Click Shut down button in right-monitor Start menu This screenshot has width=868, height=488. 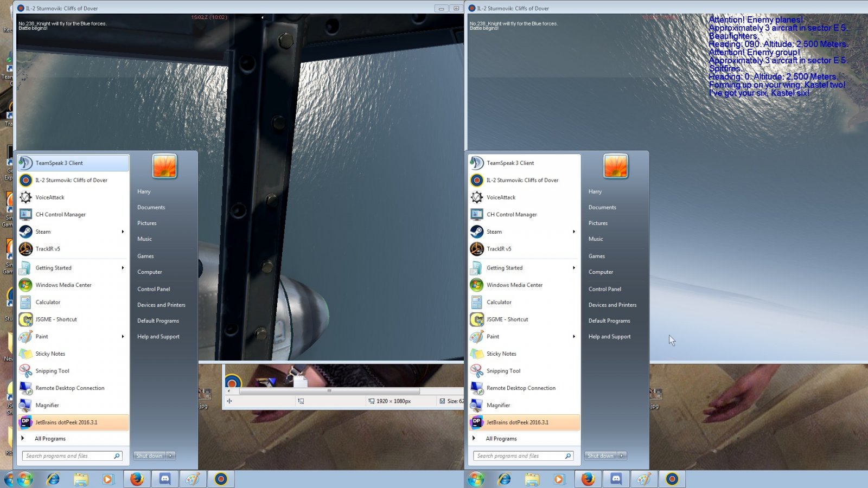(601, 456)
